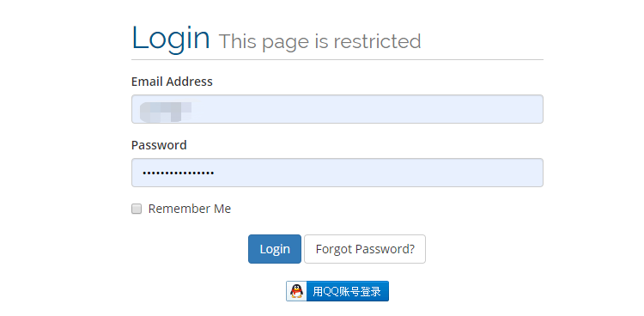Click the word "Me" beside checkbox
This screenshot has width=644, height=316.
222,209
